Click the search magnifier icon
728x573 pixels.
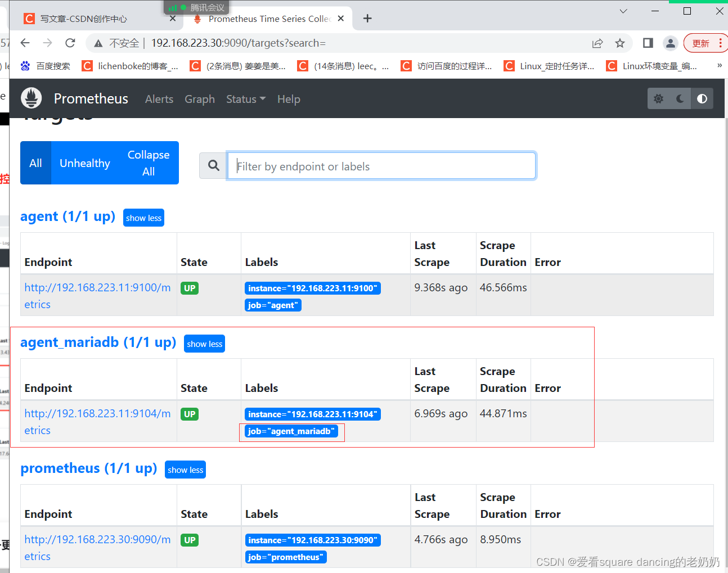pyautogui.click(x=213, y=165)
